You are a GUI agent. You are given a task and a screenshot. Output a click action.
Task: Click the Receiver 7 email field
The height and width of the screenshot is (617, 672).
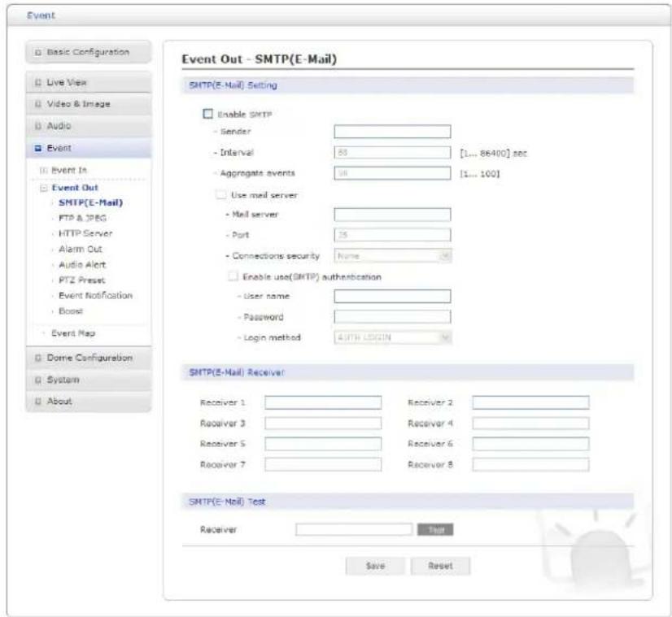[x=323, y=464]
